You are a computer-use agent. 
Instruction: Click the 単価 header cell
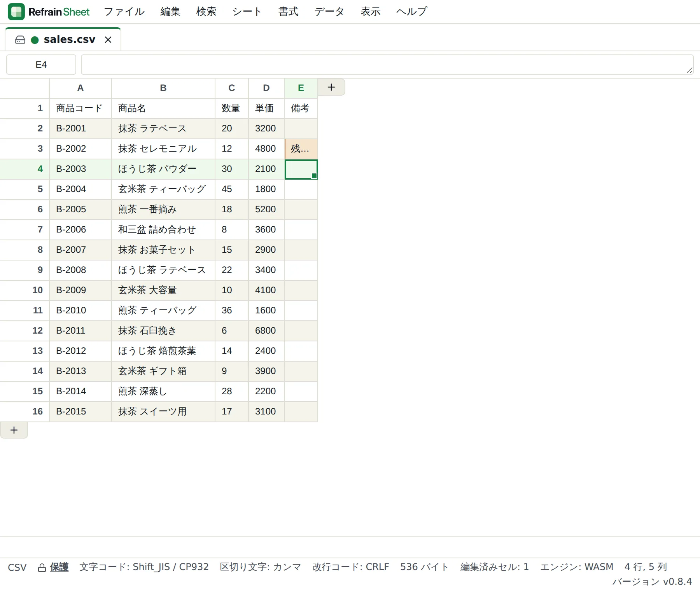[x=266, y=108]
